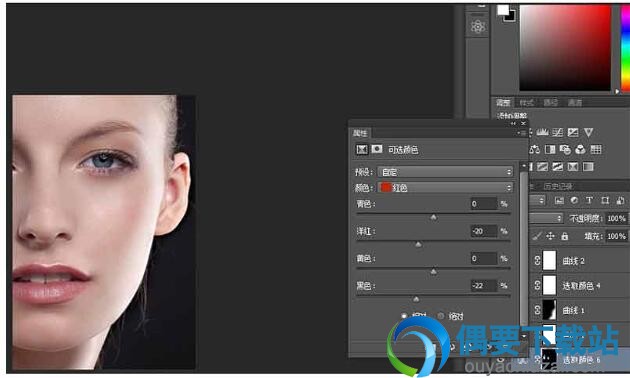
Task: Open the Properties panel flyout menu
Action: click(522, 133)
